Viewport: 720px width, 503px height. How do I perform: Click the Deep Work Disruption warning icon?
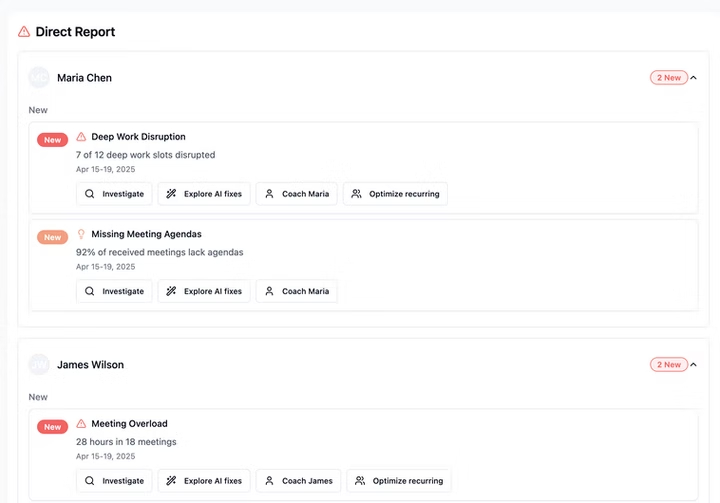click(82, 137)
